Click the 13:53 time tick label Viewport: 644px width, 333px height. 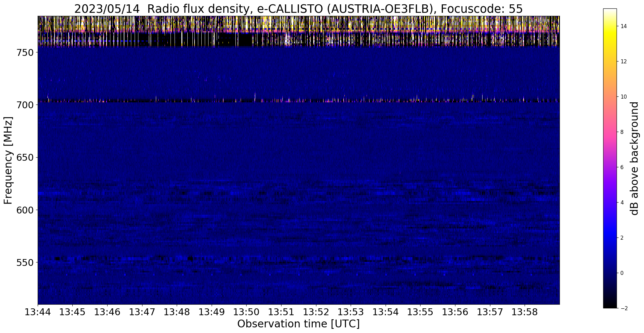(x=351, y=312)
